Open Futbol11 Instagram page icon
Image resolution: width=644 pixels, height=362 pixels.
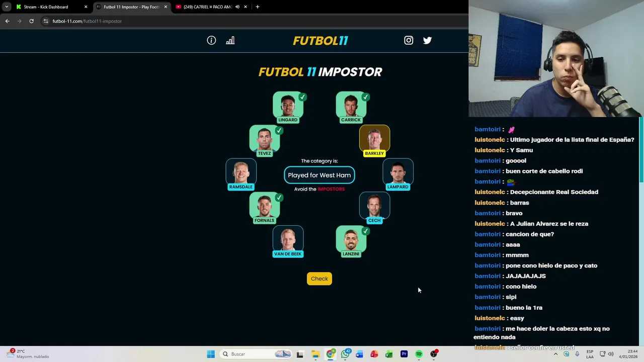[409, 40]
